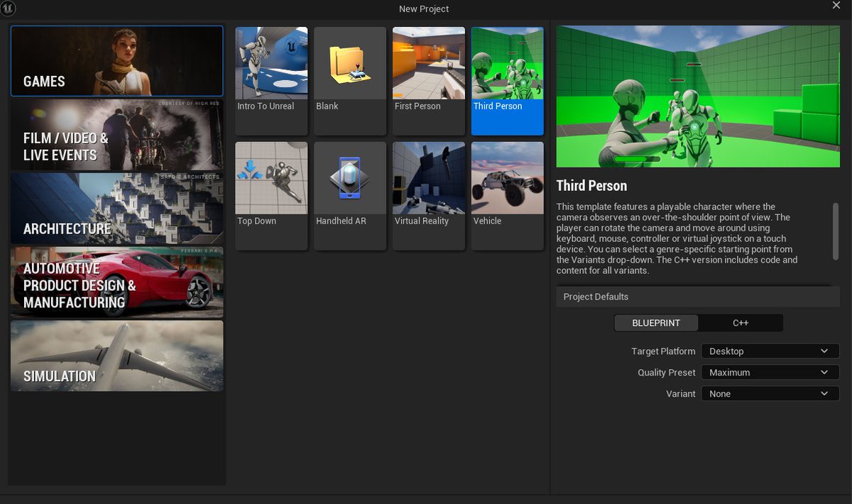The height and width of the screenshot is (504, 852).
Task: Open the SIMULATION project category
Action: coord(116,356)
